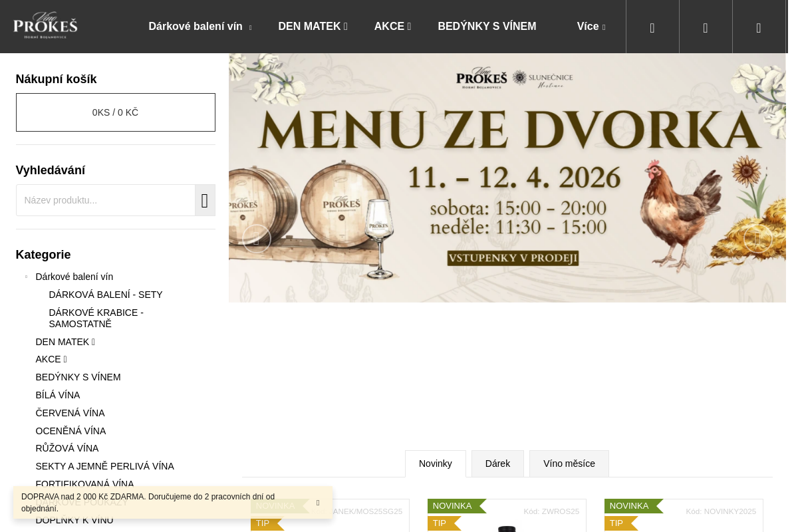Click the TIP badge on first product card
The image size is (798, 532).
[x=262, y=523]
